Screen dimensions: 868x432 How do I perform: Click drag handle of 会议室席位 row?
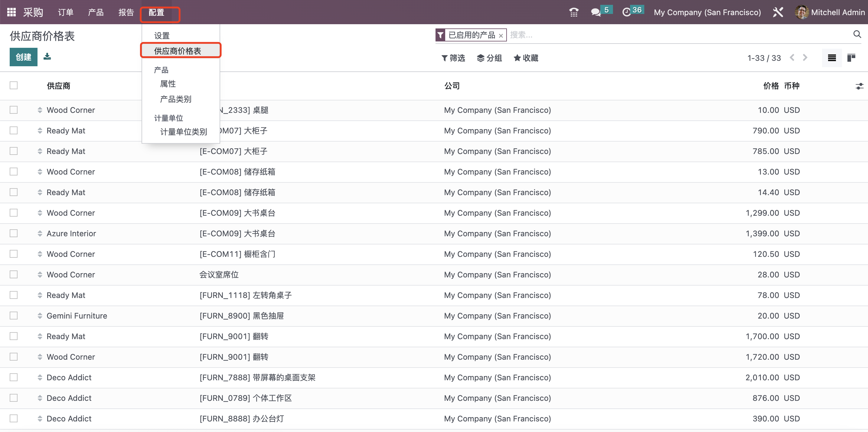[x=40, y=275]
